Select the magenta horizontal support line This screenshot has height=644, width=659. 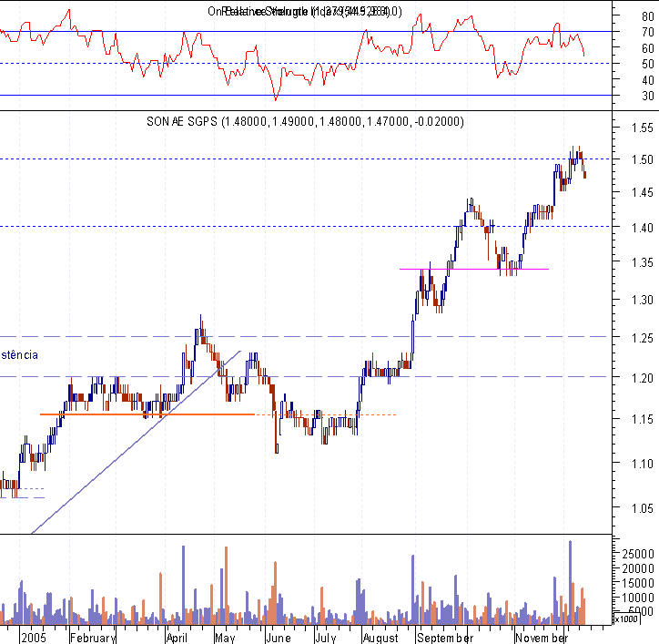click(x=474, y=269)
